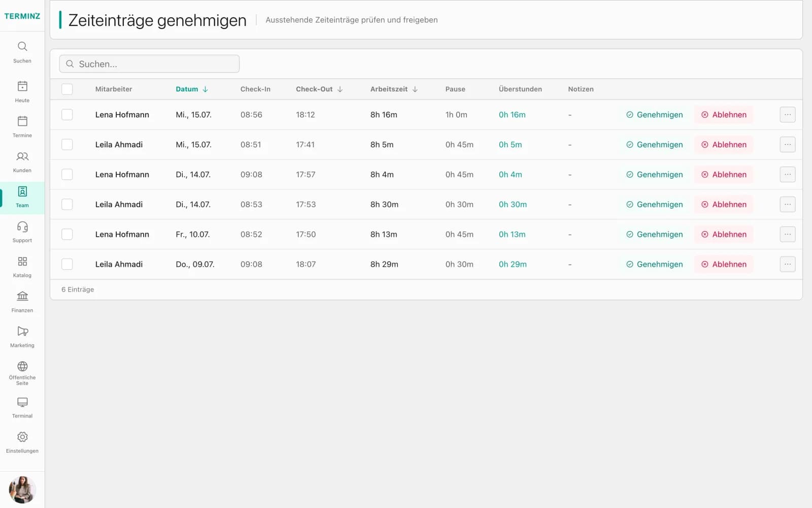Viewport: 812px width, 508px height.
Task: Sort by Arbeitszeit column
Action: coord(394,89)
